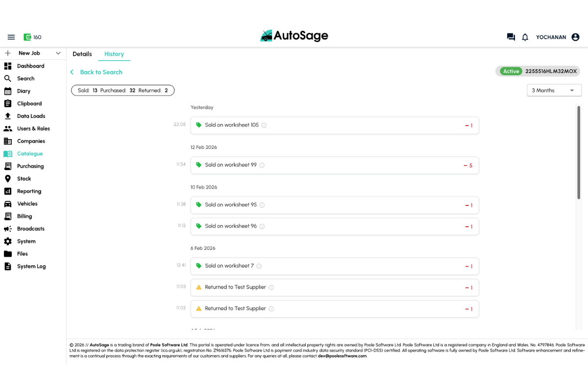Select the Broadcasts megaphone icon
This screenshot has width=588, height=392.
[x=7, y=228]
